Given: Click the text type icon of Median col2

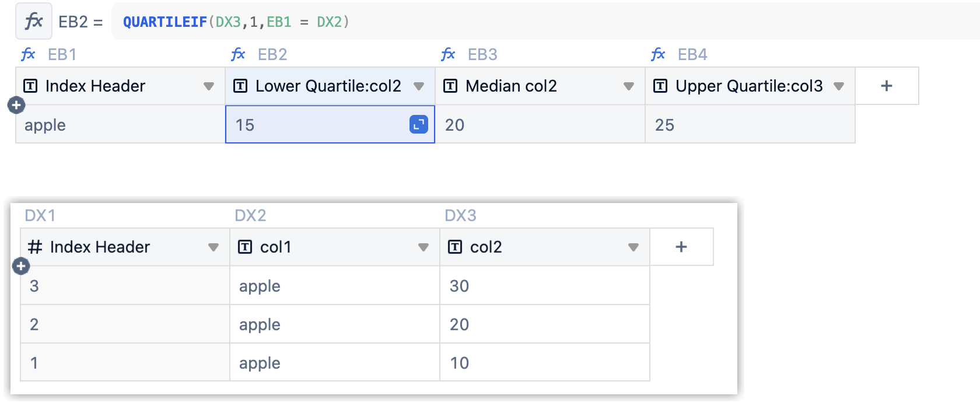Looking at the screenshot, I should coord(450,86).
